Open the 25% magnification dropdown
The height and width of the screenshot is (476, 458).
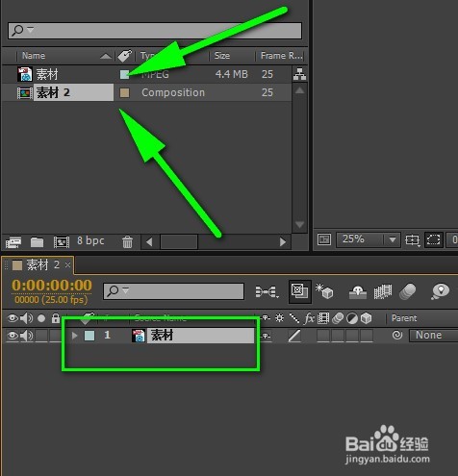[369, 239]
